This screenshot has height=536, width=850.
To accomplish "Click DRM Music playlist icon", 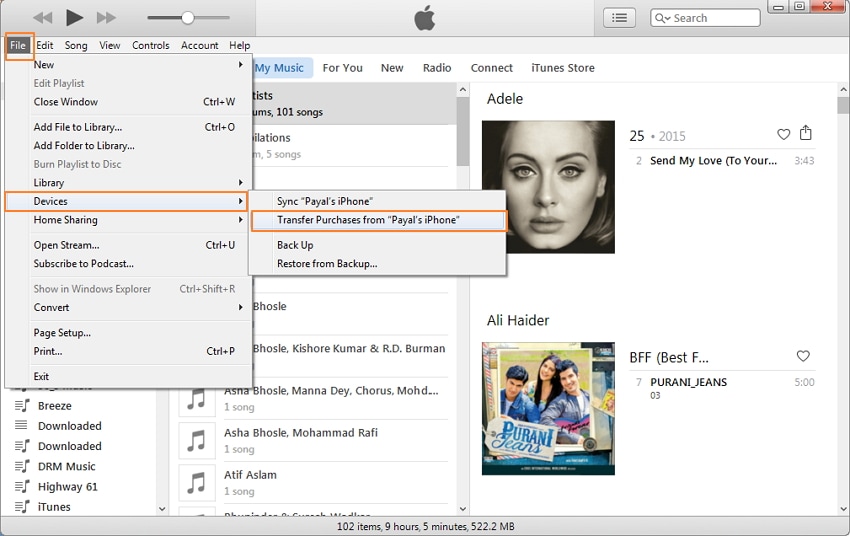I will 22,466.
